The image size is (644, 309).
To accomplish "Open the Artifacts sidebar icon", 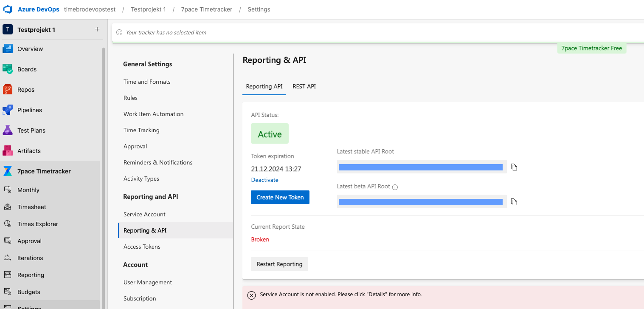I will tap(8, 150).
